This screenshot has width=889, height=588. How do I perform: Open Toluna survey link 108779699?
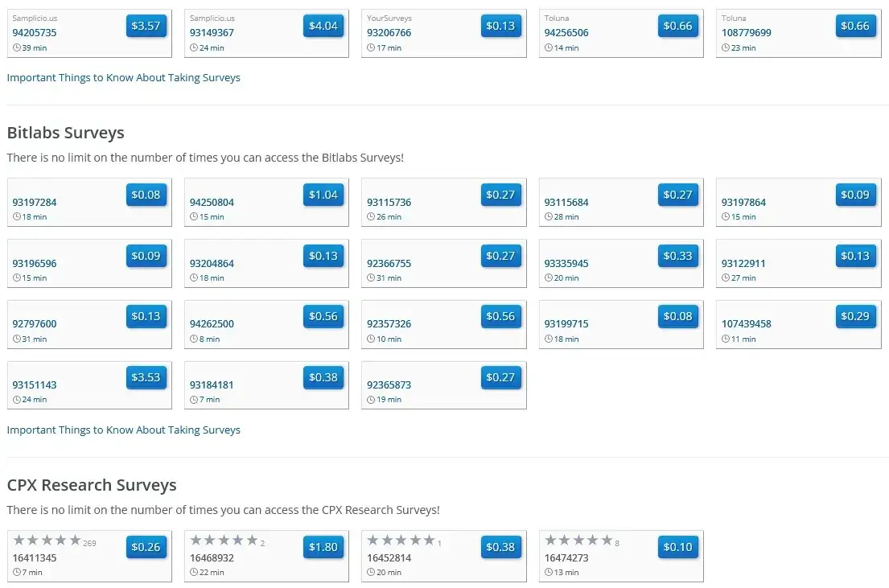coord(746,33)
